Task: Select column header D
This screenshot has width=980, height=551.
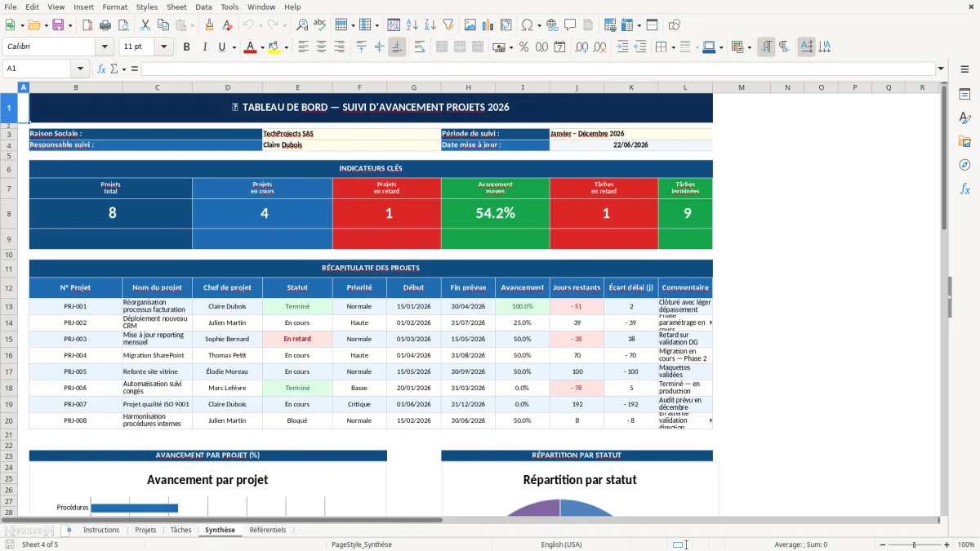Action: coord(227,87)
